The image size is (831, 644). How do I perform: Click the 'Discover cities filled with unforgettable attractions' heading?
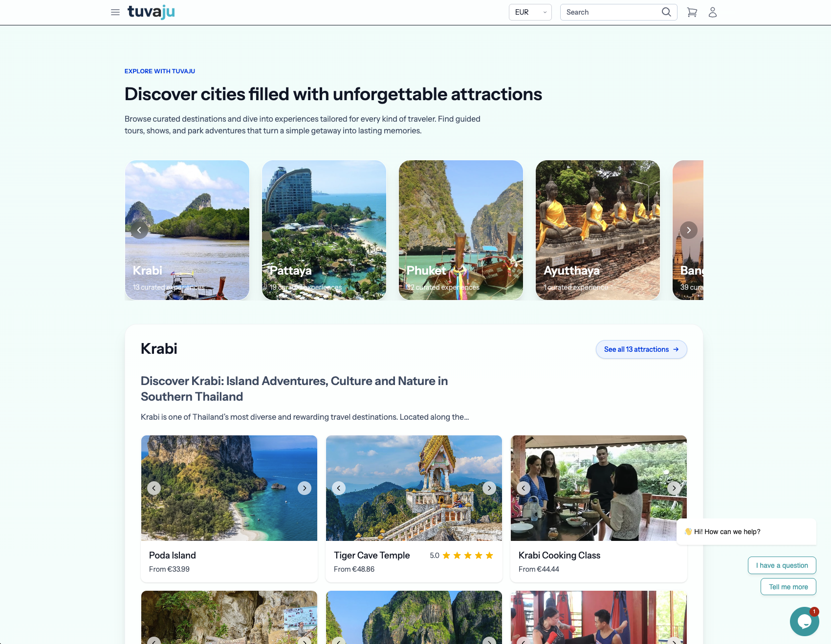pyautogui.click(x=333, y=94)
